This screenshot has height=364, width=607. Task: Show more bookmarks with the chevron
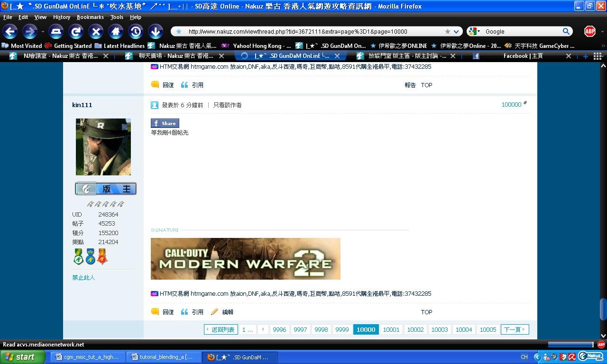[x=603, y=46]
